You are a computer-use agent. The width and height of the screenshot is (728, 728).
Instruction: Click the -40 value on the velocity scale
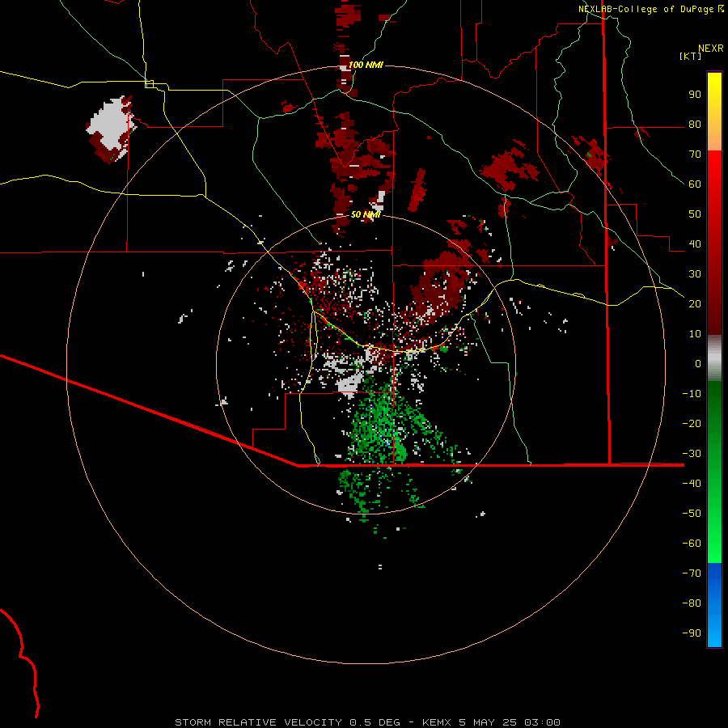pos(692,484)
